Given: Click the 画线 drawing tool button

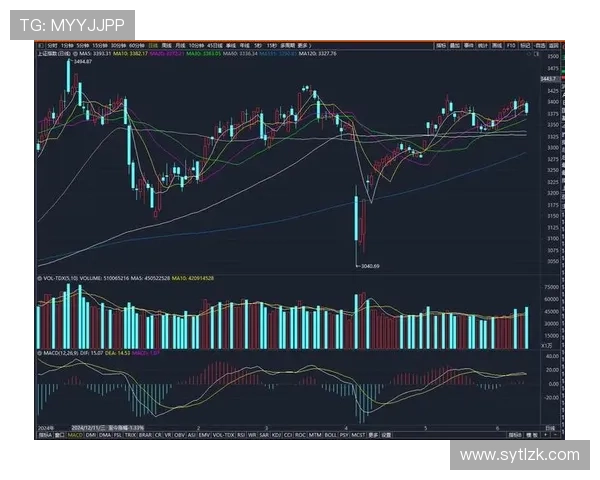Looking at the screenshot, I should click(496, 45).
